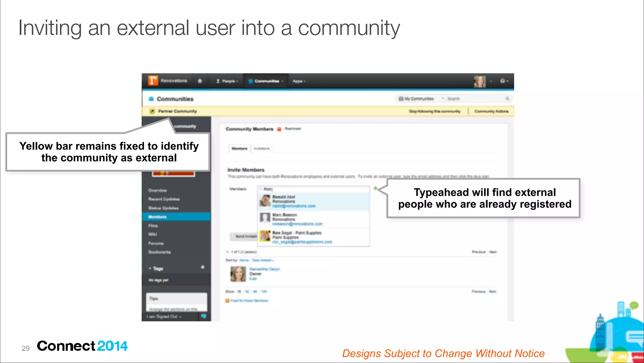Click the magnifier search icon

(x=507, y=99)
